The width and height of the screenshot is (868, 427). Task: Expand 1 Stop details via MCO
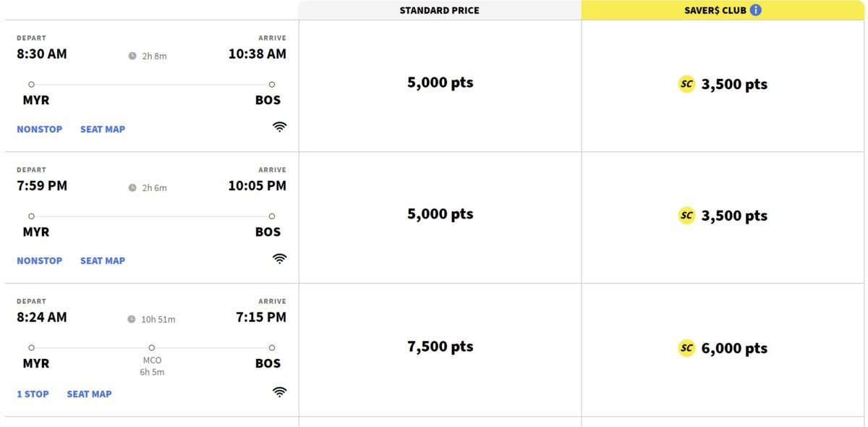coord(33,394)
